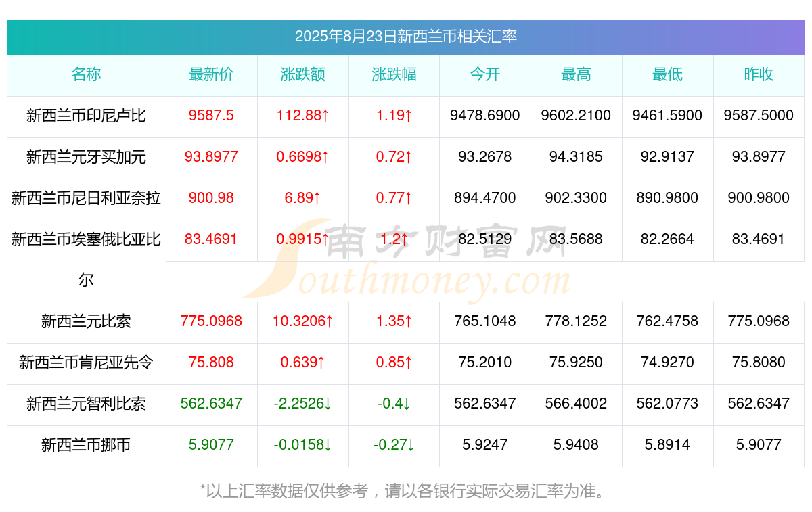Click highest value 902.3300

[577, 198]
